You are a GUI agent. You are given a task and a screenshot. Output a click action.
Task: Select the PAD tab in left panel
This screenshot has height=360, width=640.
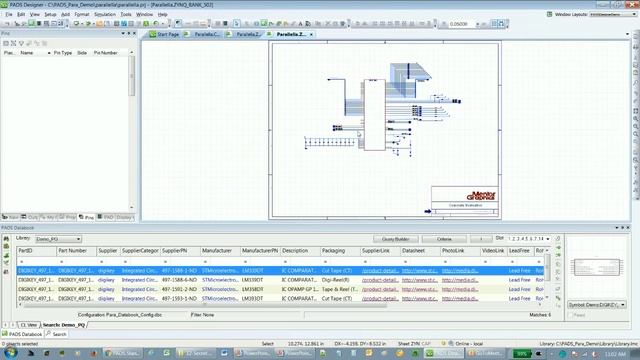tap(105, 218)
